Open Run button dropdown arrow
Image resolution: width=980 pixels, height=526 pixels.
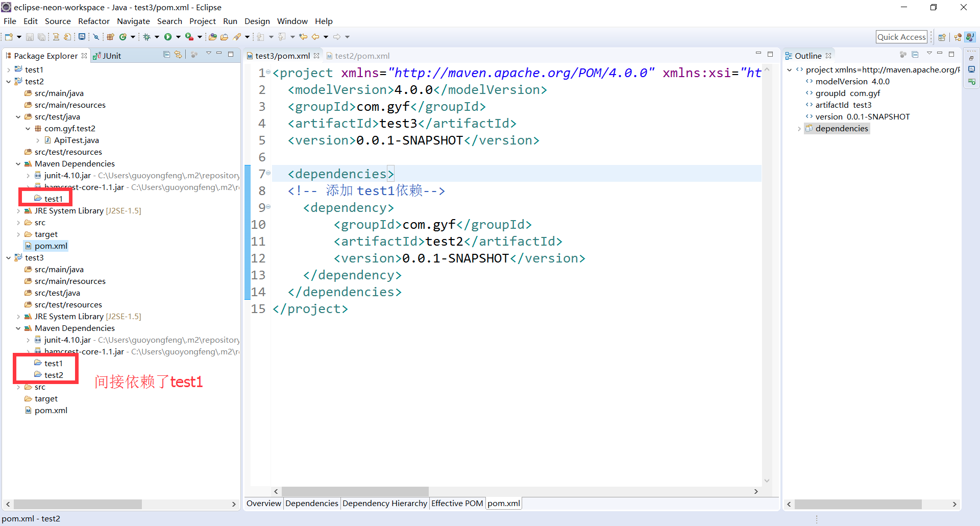(178, 37)
